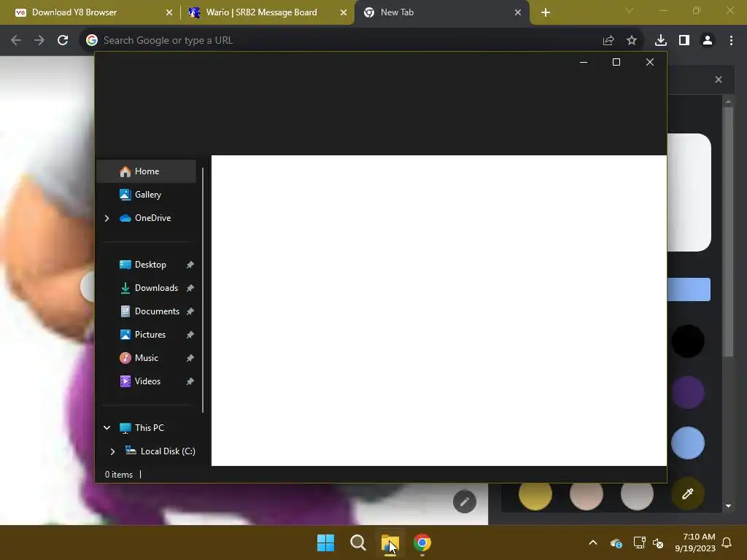Open Windows taskbar search
The width and height of the screenshot is (747, 560).
point(357,542)
